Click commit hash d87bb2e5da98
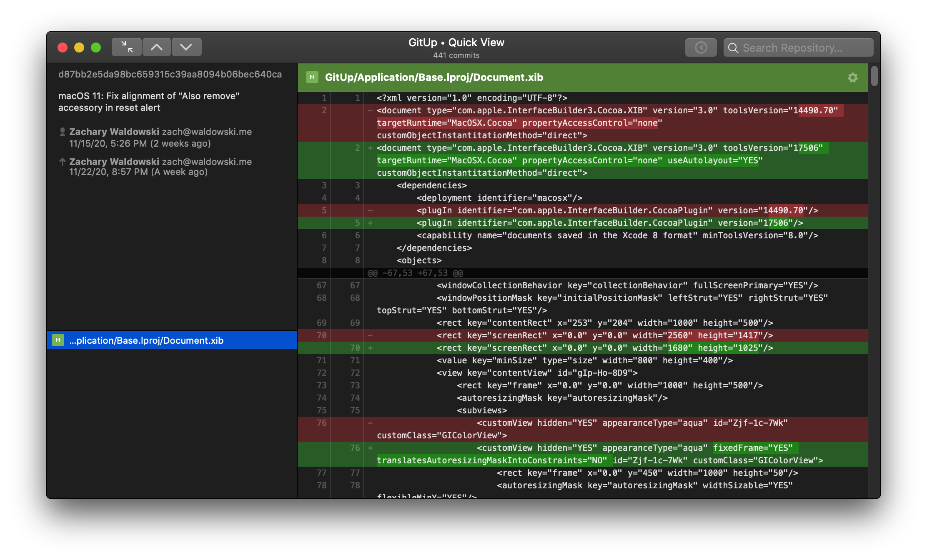The image size is (927, 560). click(170, 74)
